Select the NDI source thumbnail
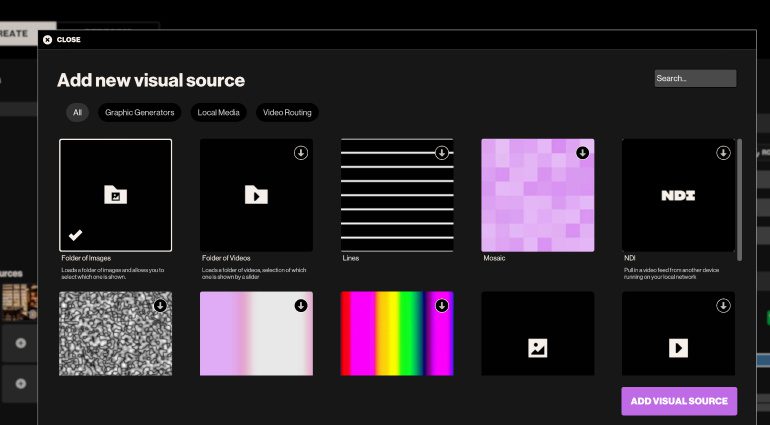The width and height of the screenshot is (770, 425). pyautogui.click(x=678, y=195)
